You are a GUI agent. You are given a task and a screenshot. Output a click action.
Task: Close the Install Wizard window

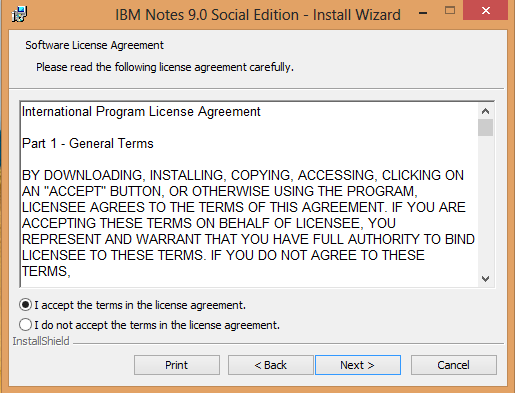(486, 10)
